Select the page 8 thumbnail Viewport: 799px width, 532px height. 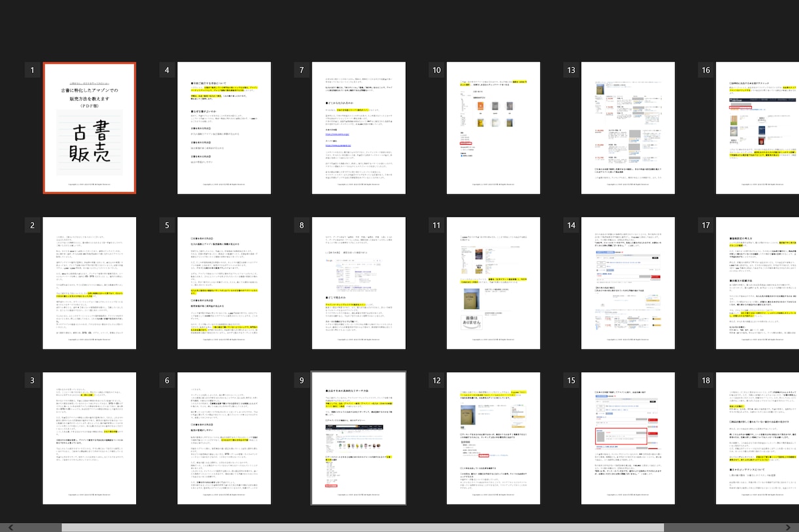[359, 284]
